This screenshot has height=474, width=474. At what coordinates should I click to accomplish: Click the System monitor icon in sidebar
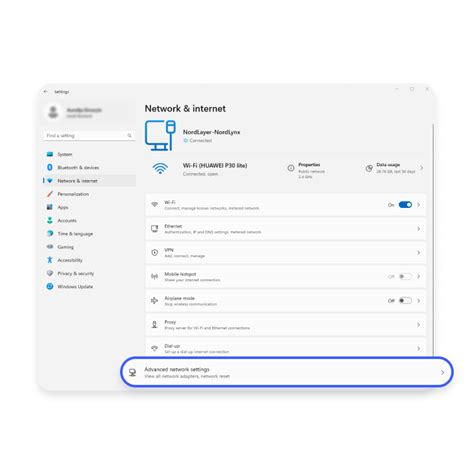(50, 154)
